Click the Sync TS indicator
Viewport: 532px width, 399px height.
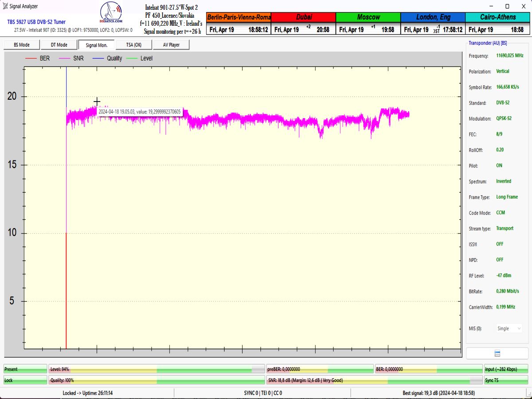coord(505,380)
